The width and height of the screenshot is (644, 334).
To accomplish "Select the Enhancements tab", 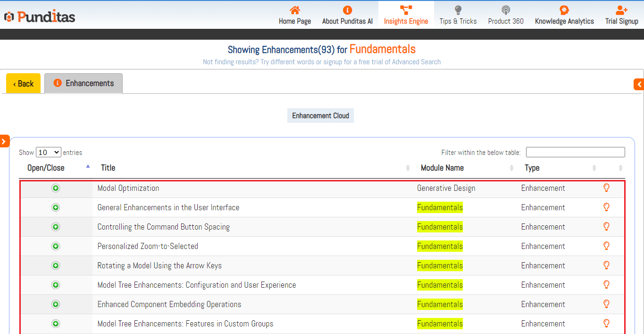I will (x=84, y=83).
